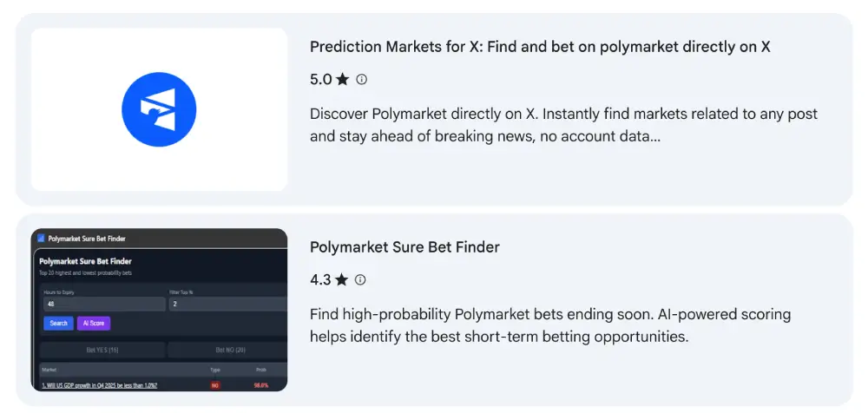Open rating info icon beside 4.3 score
This screenshot has width=868, height=413.
[360, 280]
